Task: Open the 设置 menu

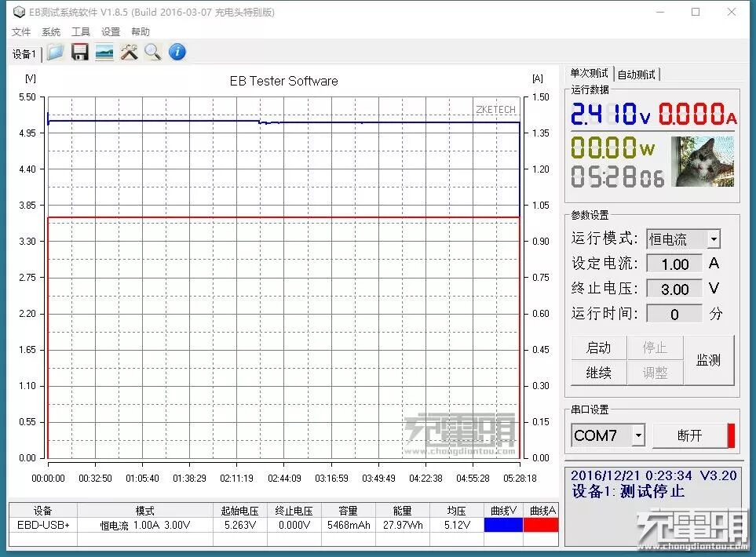Action: click(x=111, y=32)
